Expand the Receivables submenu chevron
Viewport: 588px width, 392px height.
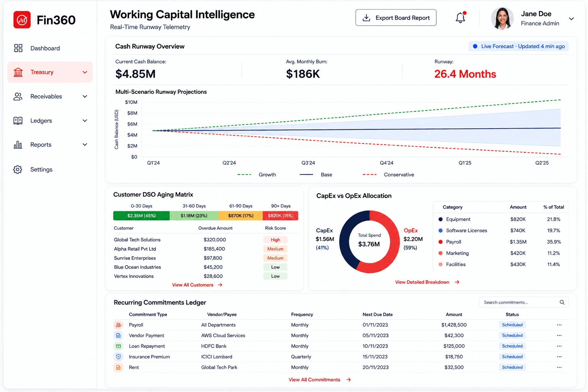(85, 96)
